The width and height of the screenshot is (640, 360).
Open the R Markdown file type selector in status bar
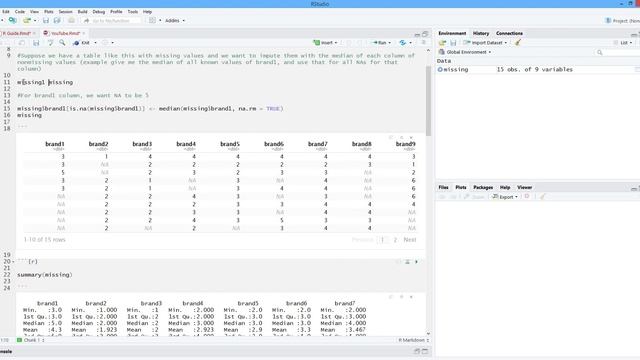coord(413,340)
